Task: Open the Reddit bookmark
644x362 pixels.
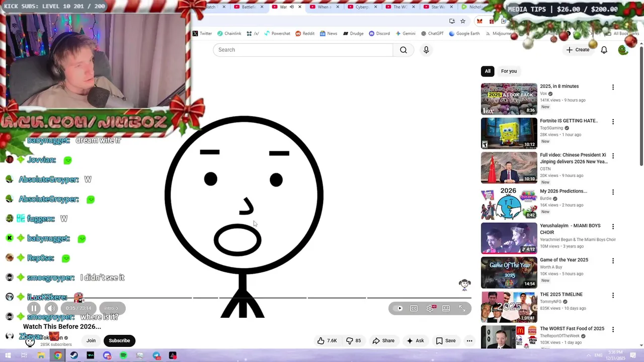Action: (x=305, y=34)
